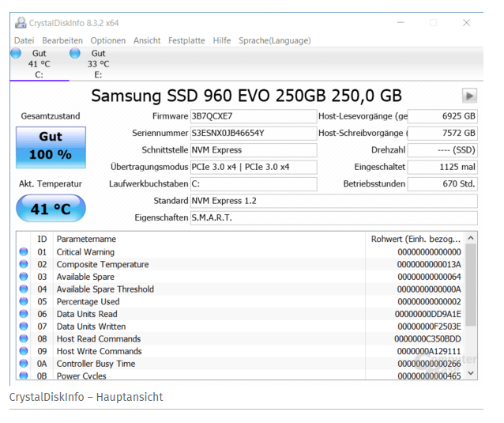The width and height of the screenshot is (504, 423).
Task: Open the Optionen menu
Action: pos(108,40)
